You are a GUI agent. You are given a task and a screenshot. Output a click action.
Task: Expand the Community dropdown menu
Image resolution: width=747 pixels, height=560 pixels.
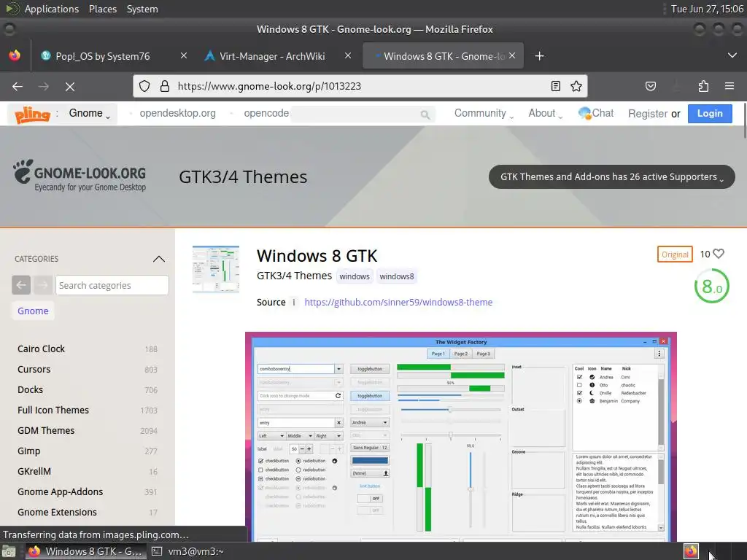click(484, 113)
